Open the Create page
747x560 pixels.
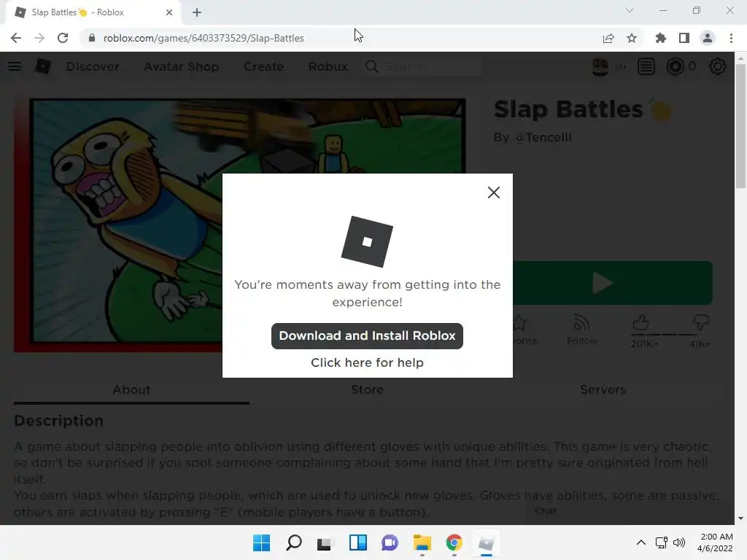(x=263, y=66)
